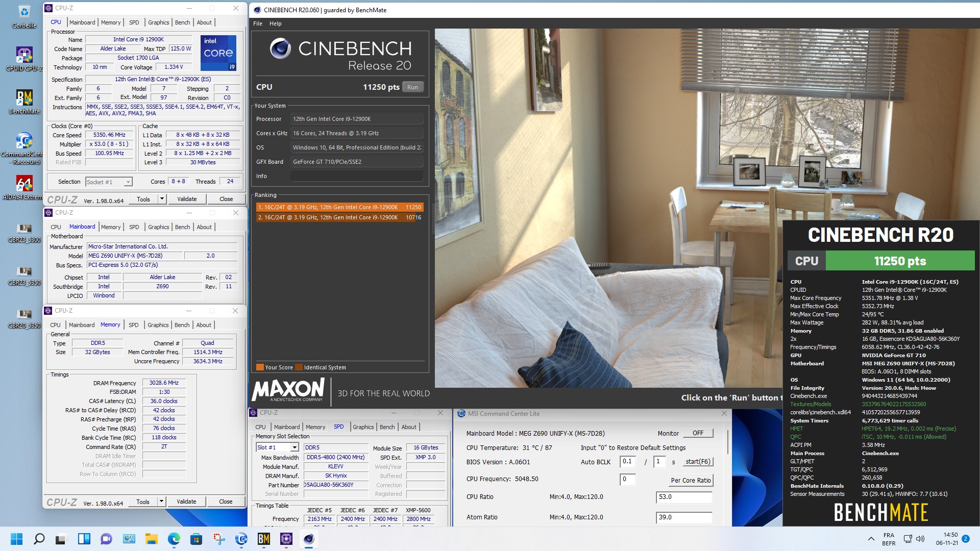This screenshot has width=980, height=551.
Task: Click Validate in the top CPU-Z window
Action: (x=187, y=199)
